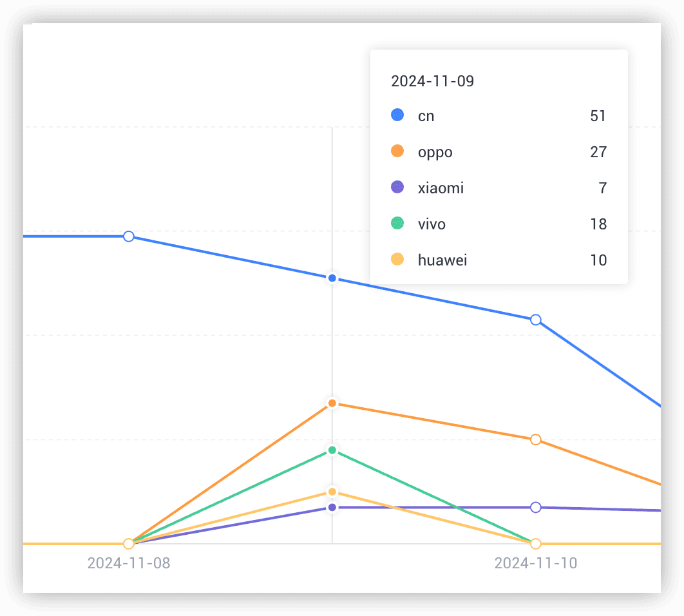Screen dimensions: 684x616
Task: Click the hollow cn data point on 2024-11-10
Action: [536, 320]
